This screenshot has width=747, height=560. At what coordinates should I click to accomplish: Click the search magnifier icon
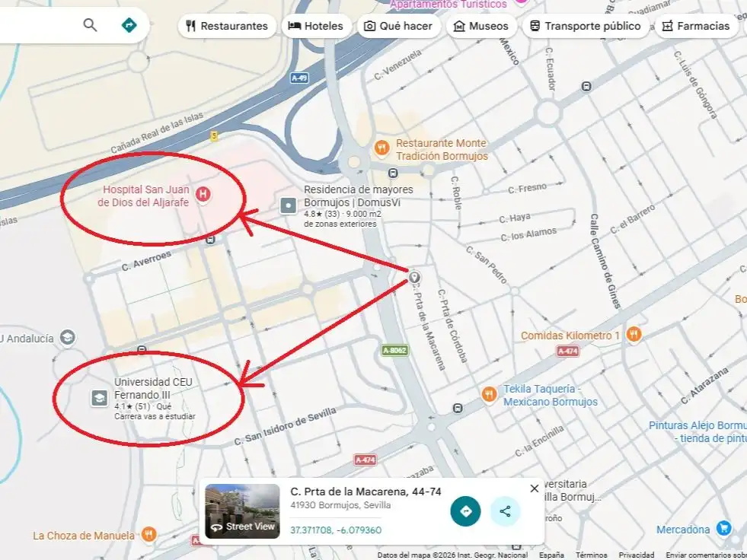coord(90,25)
